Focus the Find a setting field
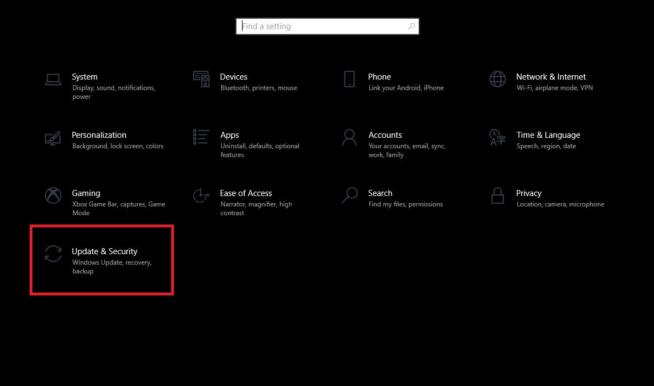Screen dimensions: 654x386 [x=327, y=26]
